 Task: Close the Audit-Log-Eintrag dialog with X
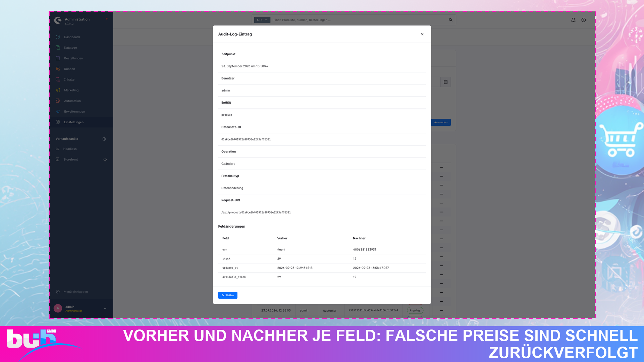tap(422, 34)
